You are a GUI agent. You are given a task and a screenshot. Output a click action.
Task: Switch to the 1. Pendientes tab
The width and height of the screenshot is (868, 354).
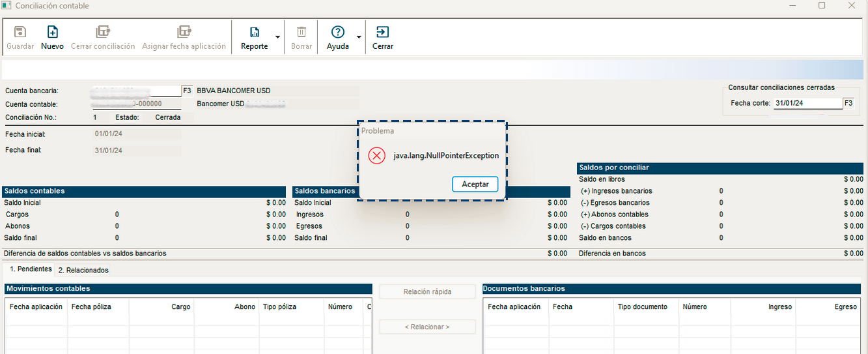coord(31,269)
